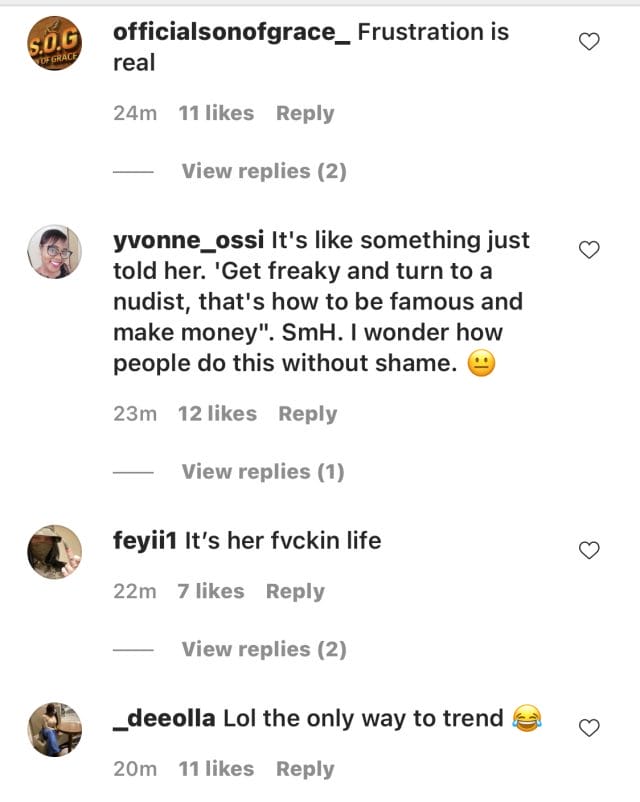Reply to yvonne_ossi's comment
Viewport: 640px width, 802px height.
point(307,413)
